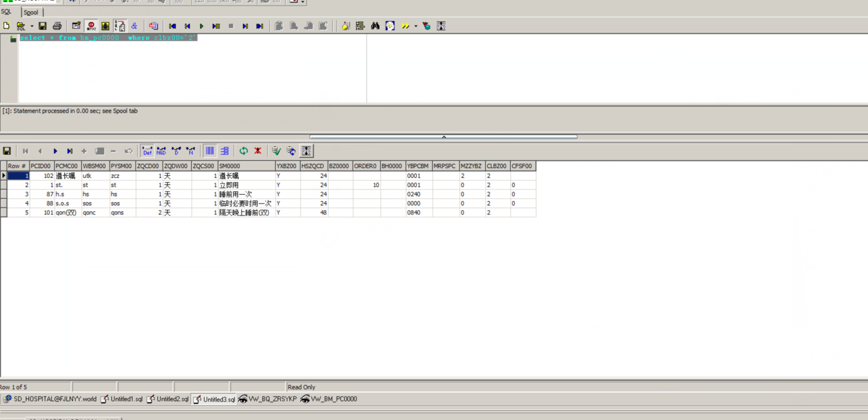Screen dimensions: 868x420
Task: Sort by the PCID00 column header
Action: (x=42, y=166)
